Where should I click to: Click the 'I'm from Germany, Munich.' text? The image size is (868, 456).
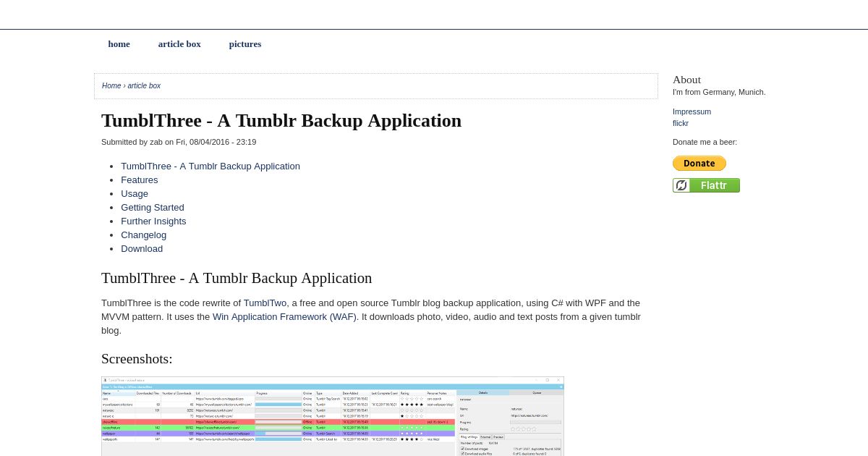click(x=719, y=92)
